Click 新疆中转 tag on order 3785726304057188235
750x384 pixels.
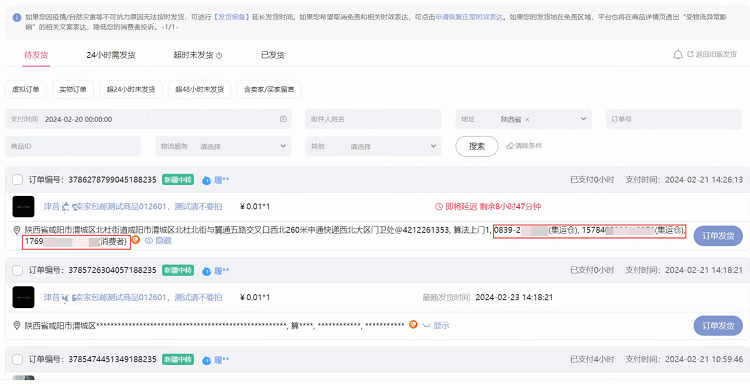(178, 270)
